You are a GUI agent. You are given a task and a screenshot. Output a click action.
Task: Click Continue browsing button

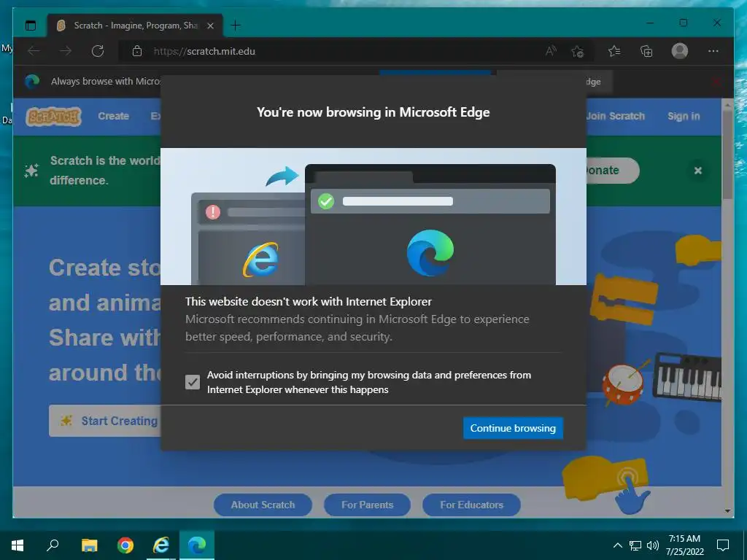tap(513, 428)
